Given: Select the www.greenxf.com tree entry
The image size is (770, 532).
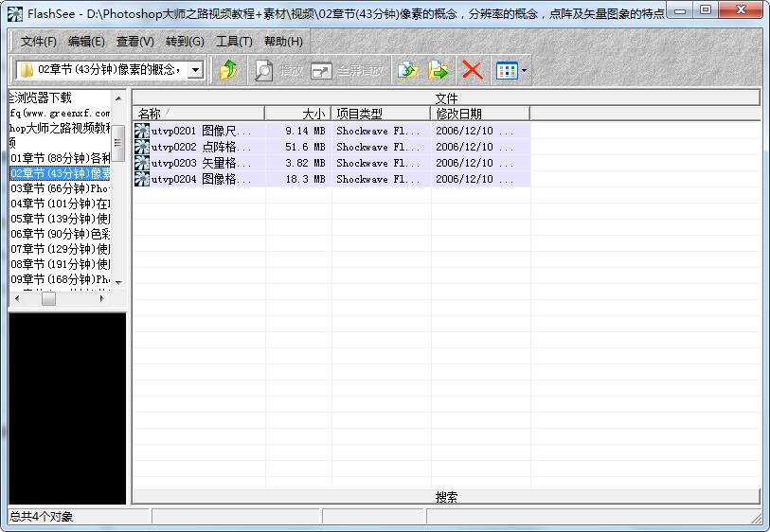Looking at the screenshot, I should pyautogui.click(x=60, y=113).
